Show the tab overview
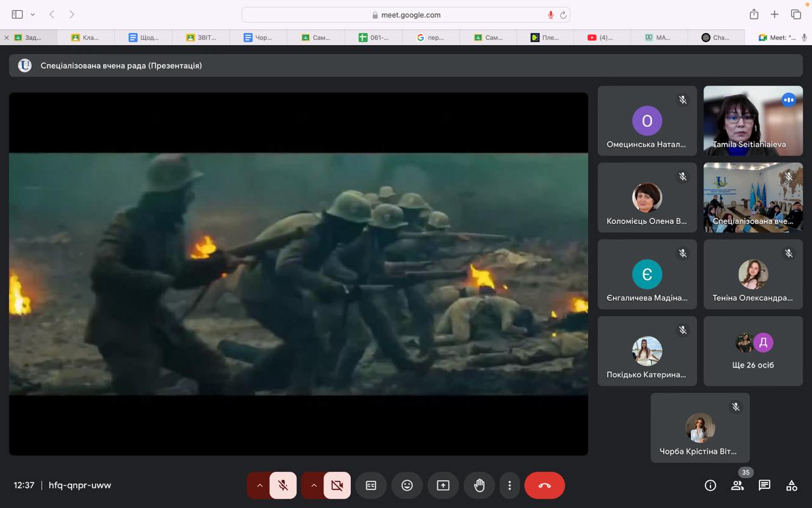Image resolution: width=812 pixels, height=508 pixels. coord(796,14)
